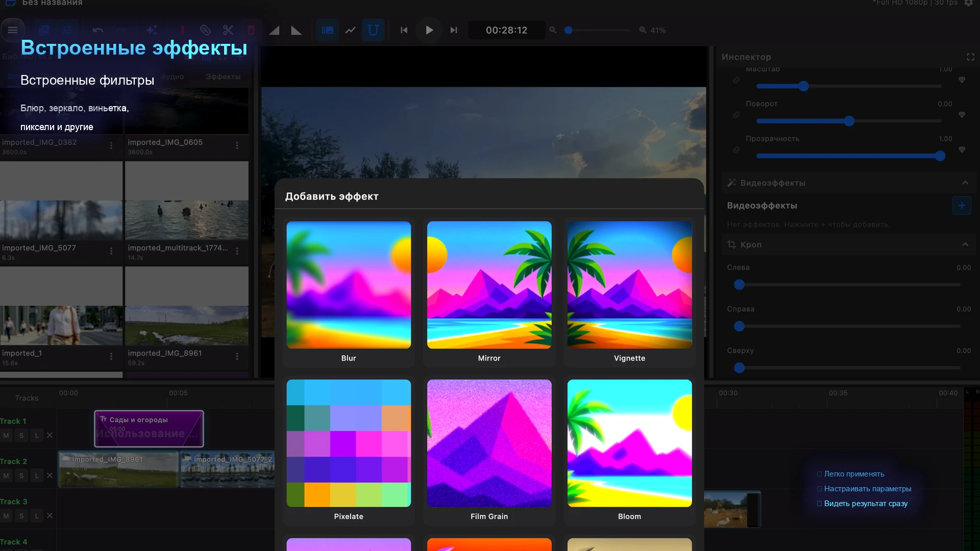This screenshot has height=551, width=980.
Task: Choose the Mirror effect
Action: click(x=489, y=292)
